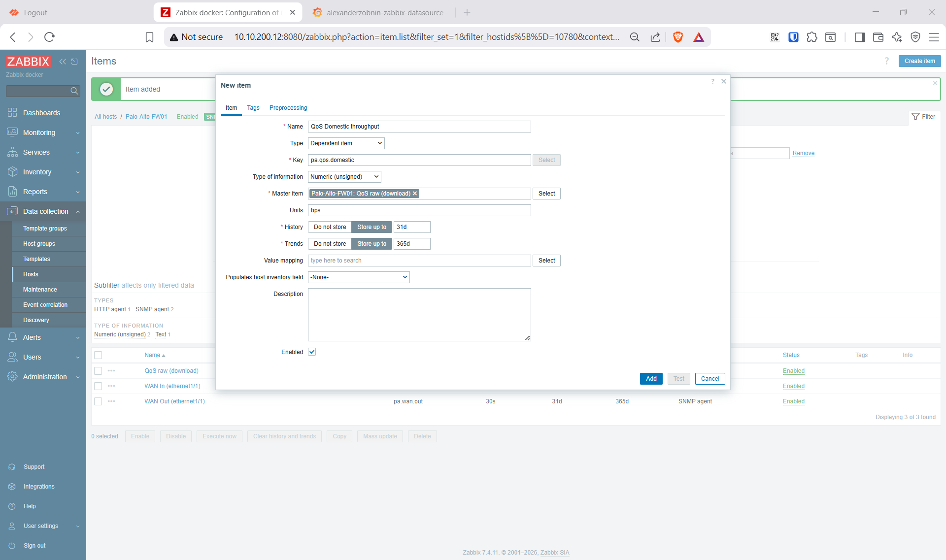Expand the Services sidebar menu
946x560 pixels.
43,152
